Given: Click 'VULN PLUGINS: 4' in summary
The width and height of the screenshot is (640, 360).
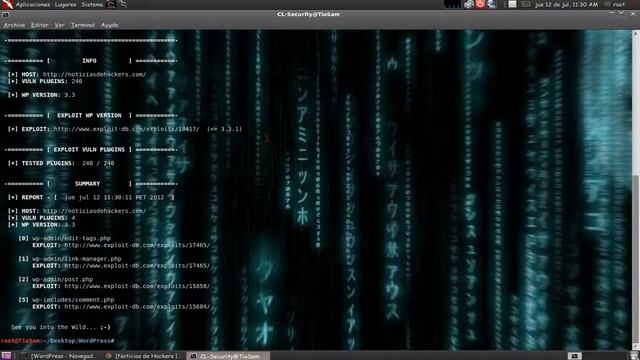Looking at the screenshot, I should pos(41,218).
